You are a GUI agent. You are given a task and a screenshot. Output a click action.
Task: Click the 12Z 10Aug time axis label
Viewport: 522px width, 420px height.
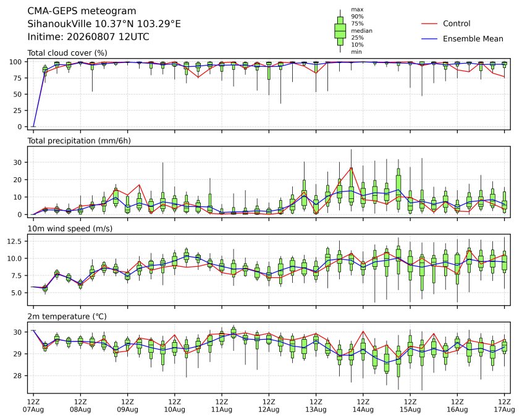click(x=174, y=406)
